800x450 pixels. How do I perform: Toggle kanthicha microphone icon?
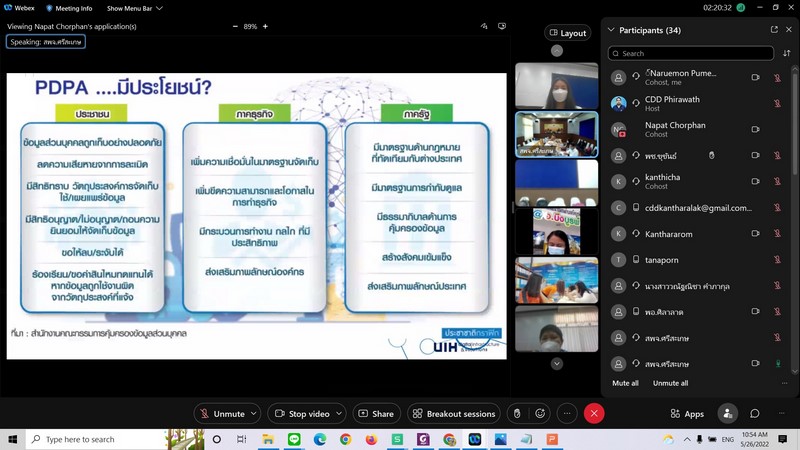pyautogui.click(x=777, y=182)
